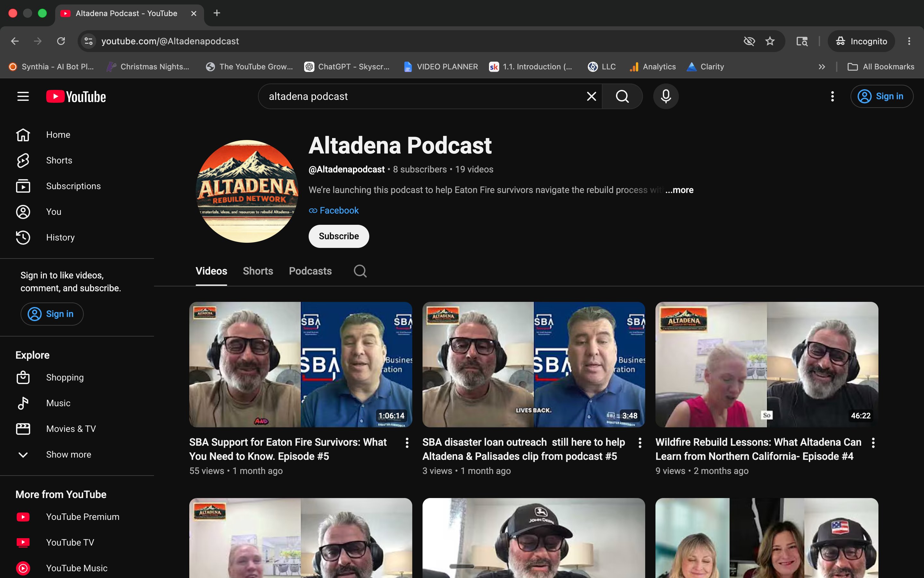Open the Clarity bookmark
The height and width of the screenshot is (578, 924).
pos(705,66)
